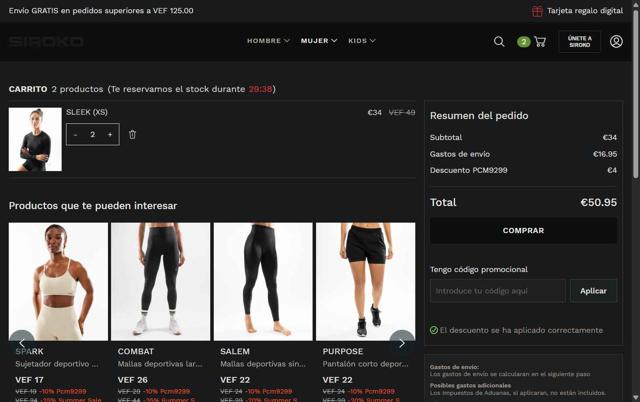Click the gift card icon
The image size is (640, 402).
537,11
